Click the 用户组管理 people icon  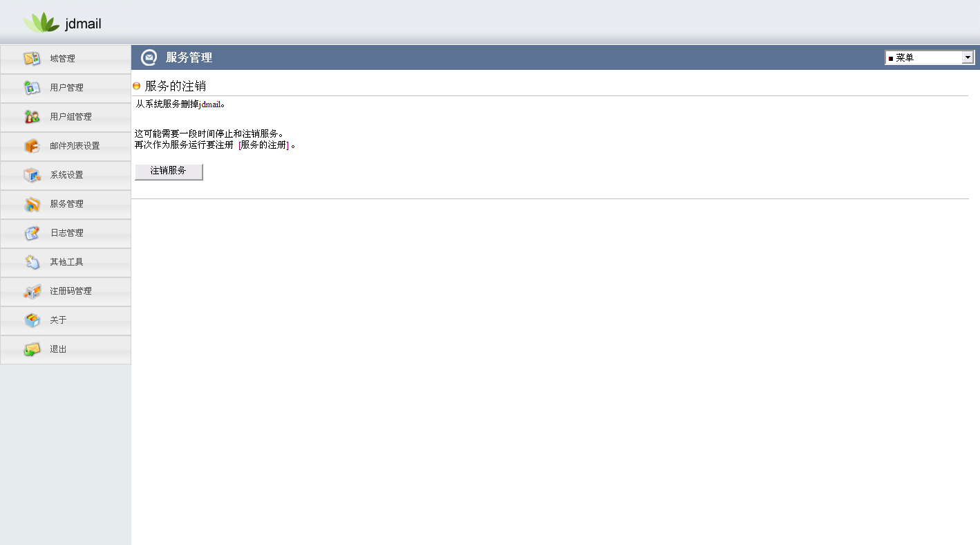[32, 117]
